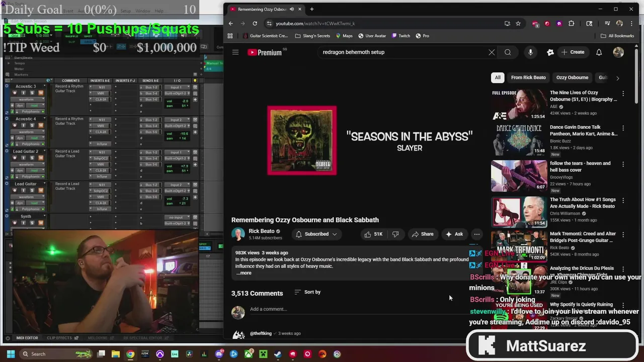This screenshot has height=362, width=644.
Task: Click the Windows Start button
Action: tap(10, 354)
